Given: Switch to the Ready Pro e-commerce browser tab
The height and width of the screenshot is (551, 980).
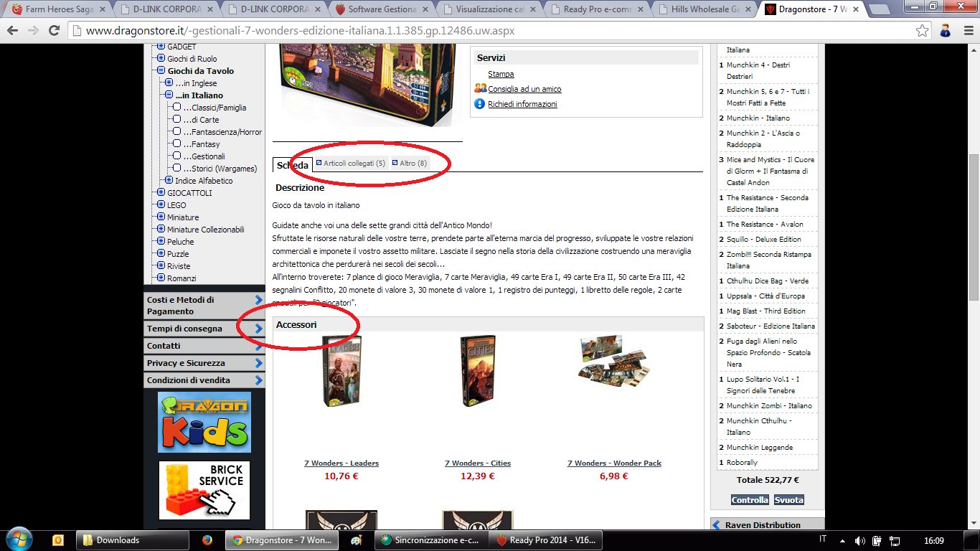Looking at the screenshot, I should pyautogui.click(x=595, y=9).
